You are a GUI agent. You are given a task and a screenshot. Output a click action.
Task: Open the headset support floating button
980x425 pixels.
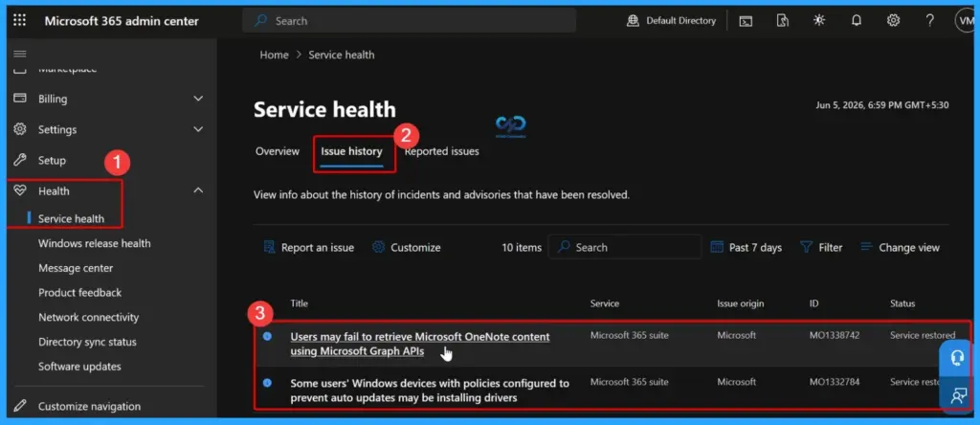pos(957,358)
